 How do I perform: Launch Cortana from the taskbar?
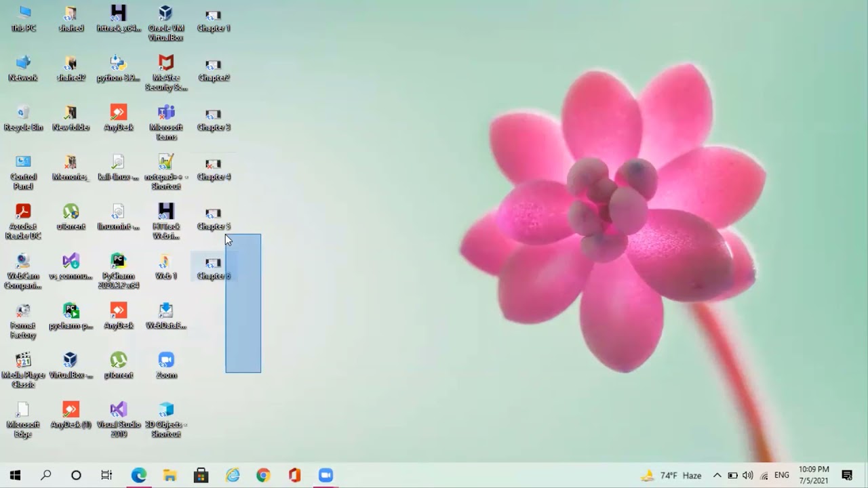point(76,475)
